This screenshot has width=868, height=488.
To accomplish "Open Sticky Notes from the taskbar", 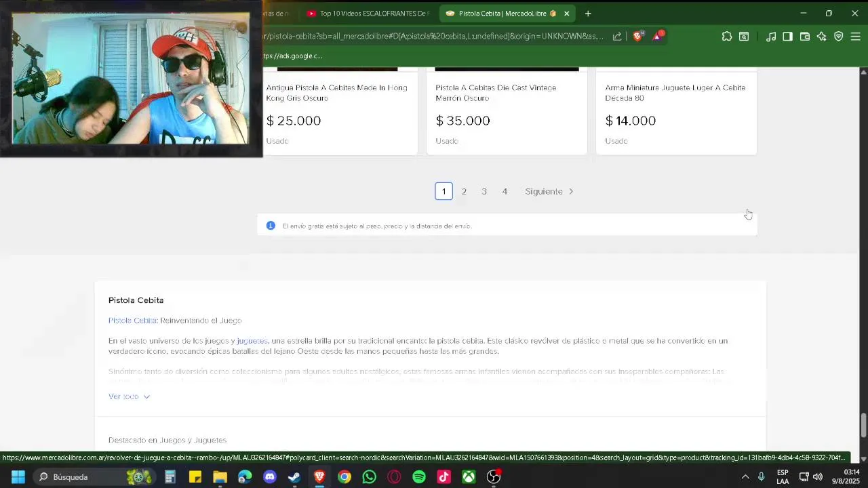I will click(x=195, y=477).
